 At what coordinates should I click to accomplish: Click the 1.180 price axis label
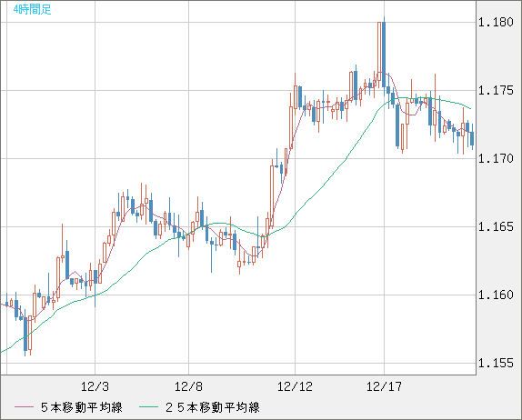pyautogui.click(x=496, y=23)
